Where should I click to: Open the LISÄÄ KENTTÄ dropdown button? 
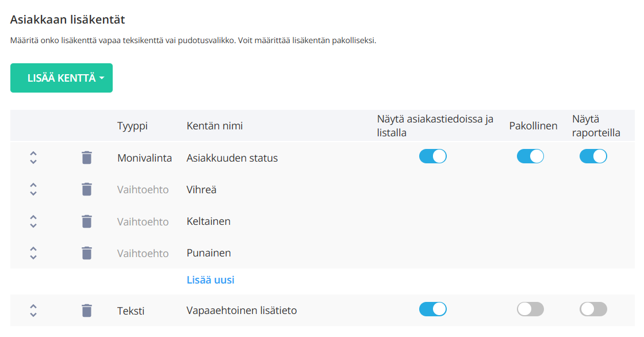pos(62,78)
